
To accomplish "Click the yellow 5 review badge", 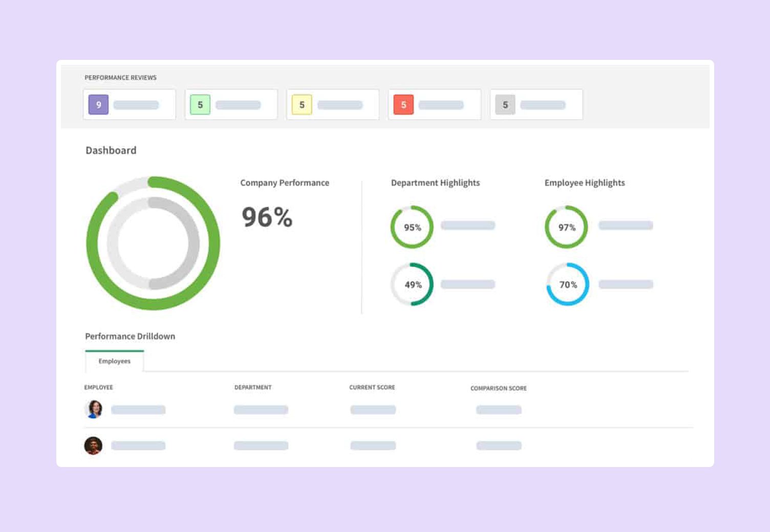I will 302,104.
